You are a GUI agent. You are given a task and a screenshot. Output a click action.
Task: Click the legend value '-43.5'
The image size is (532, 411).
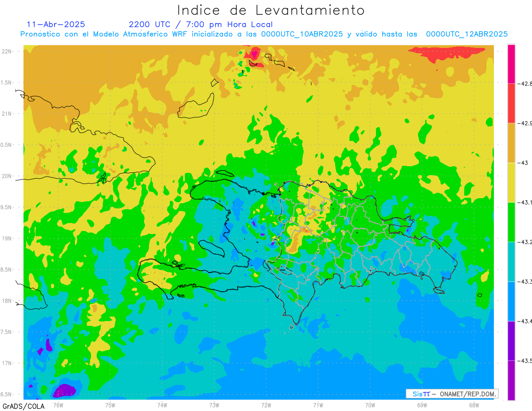524,361
